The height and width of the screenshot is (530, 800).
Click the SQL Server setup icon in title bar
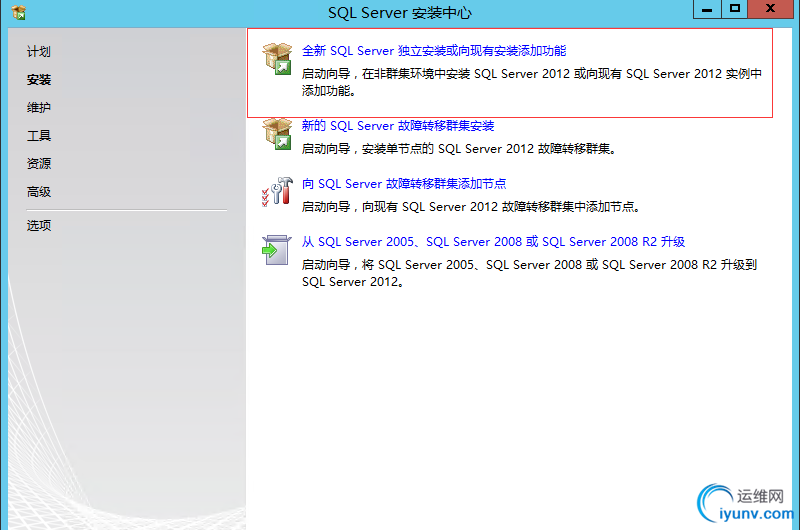pos(19,12)
